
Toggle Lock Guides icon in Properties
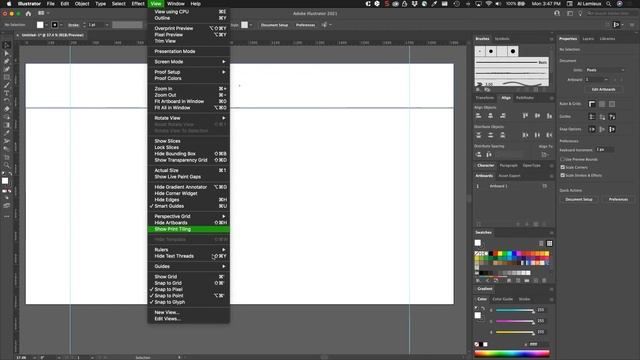point(602,117)
